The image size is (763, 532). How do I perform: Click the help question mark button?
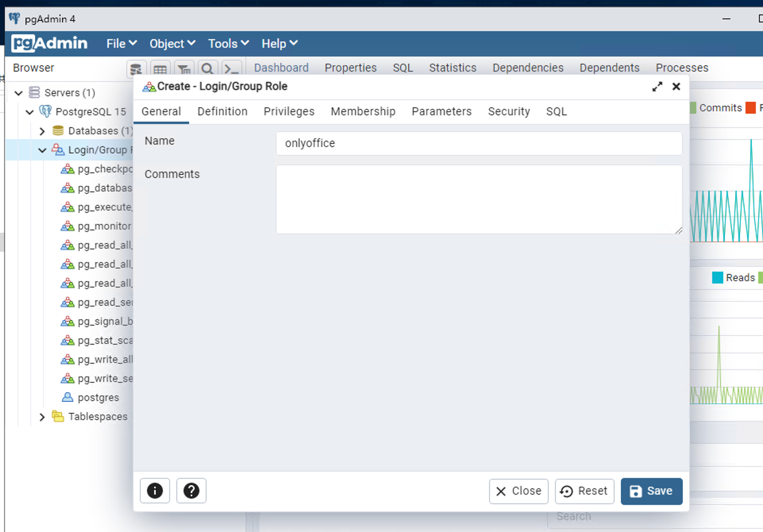pos(191,491)
